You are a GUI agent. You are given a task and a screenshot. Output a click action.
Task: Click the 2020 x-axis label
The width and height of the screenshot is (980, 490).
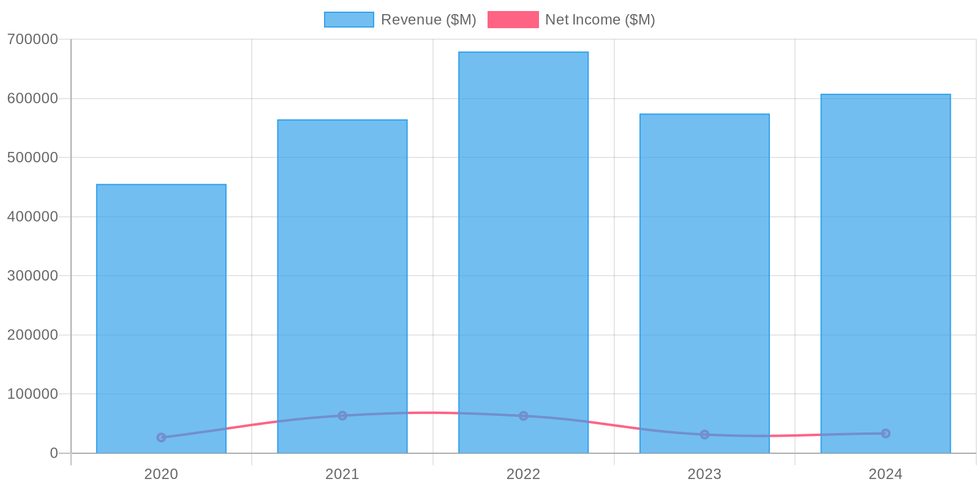point(161,474)
